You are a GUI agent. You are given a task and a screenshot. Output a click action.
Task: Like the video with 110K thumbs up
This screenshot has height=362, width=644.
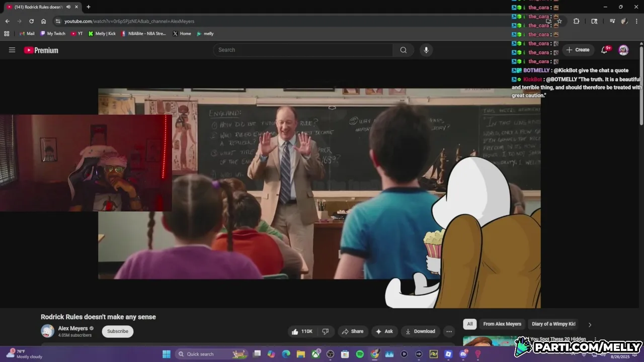click(302, 331)
